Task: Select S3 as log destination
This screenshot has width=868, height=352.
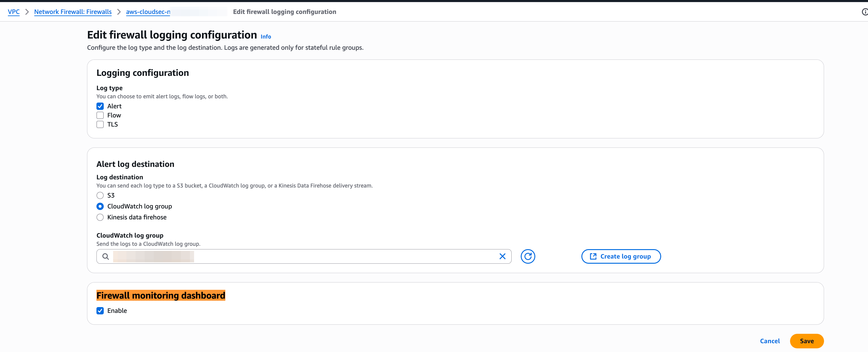Action: tap(100, 195)
